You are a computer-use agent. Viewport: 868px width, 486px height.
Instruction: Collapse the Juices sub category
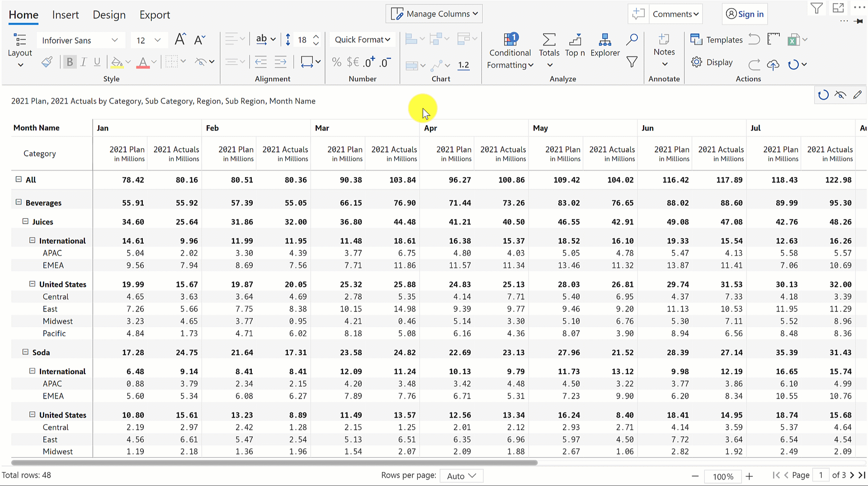pyautogui.click(x=25, y=221)
